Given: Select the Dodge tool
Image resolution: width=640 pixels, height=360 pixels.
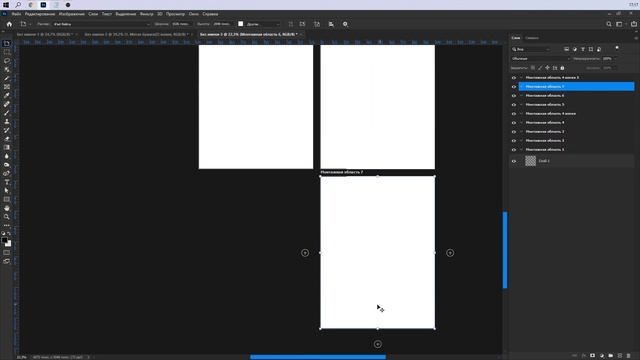Looking at the screenshot, I should [x=7, y=164].
